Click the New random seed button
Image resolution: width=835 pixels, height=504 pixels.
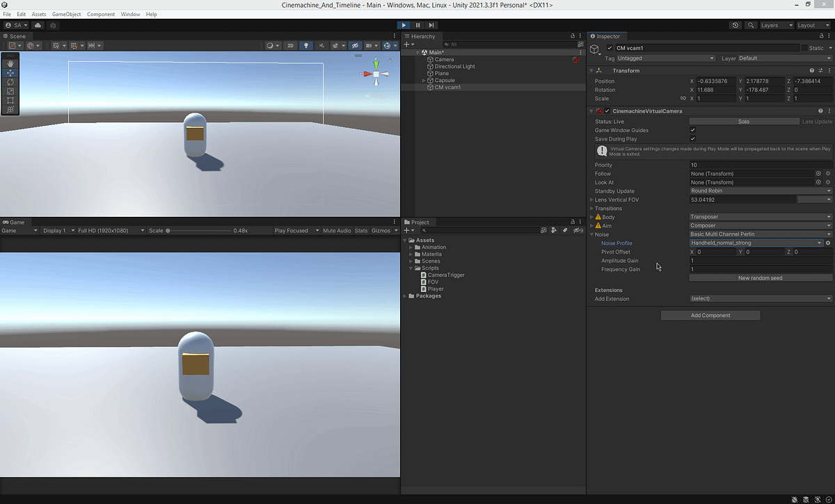(760, 277)
